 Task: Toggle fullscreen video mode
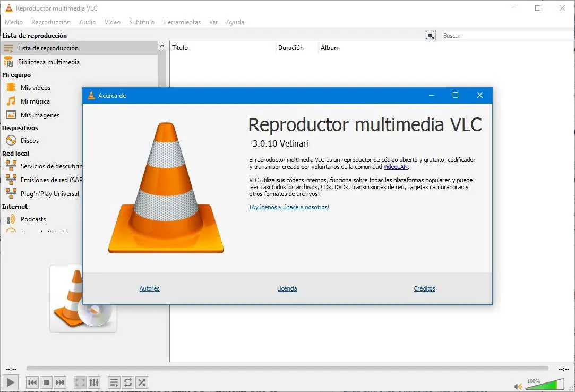tap(80, 382)
